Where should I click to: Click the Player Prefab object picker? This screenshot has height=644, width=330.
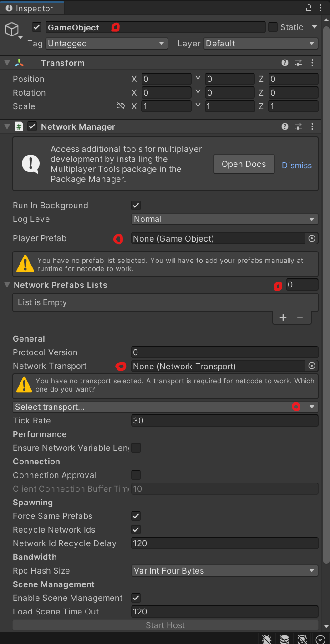pyautogui.click(x=312, y=238)
